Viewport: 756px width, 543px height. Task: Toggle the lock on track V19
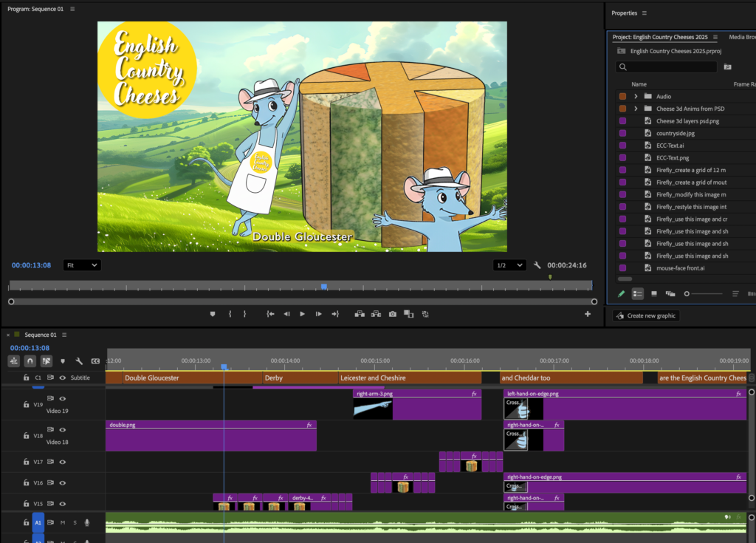coord(26,405)
